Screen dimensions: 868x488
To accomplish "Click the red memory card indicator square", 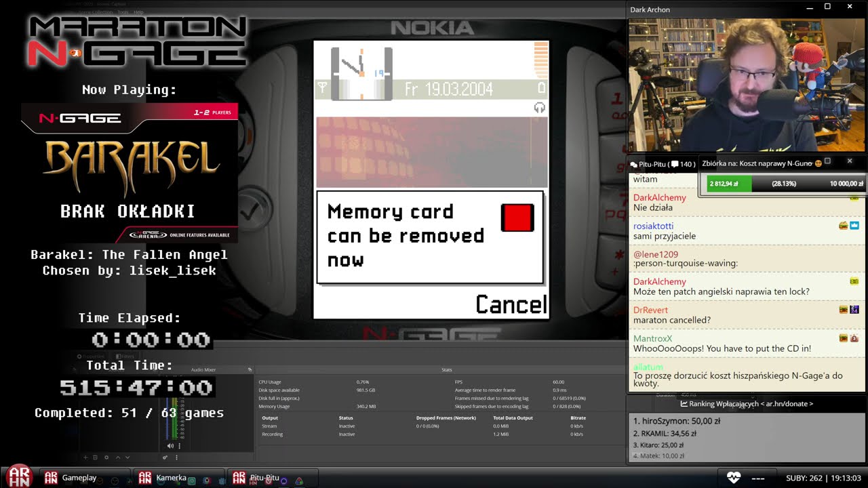I will point(517,218).
